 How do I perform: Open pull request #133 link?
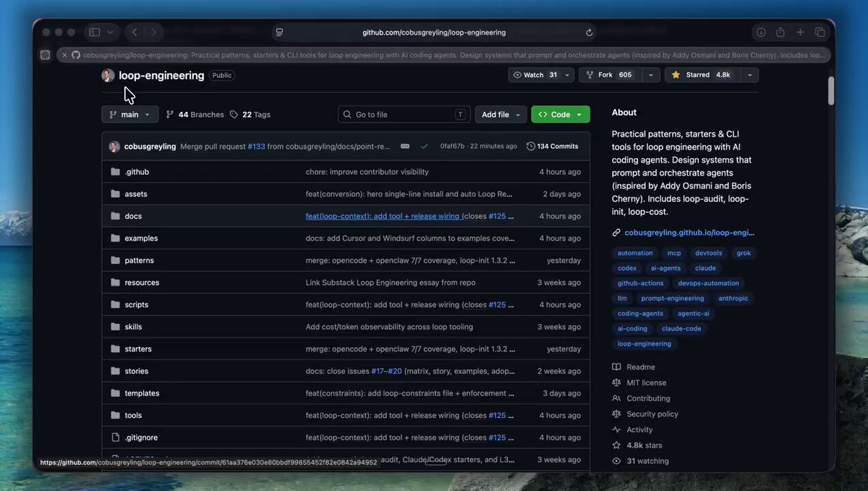click(256, 146)
